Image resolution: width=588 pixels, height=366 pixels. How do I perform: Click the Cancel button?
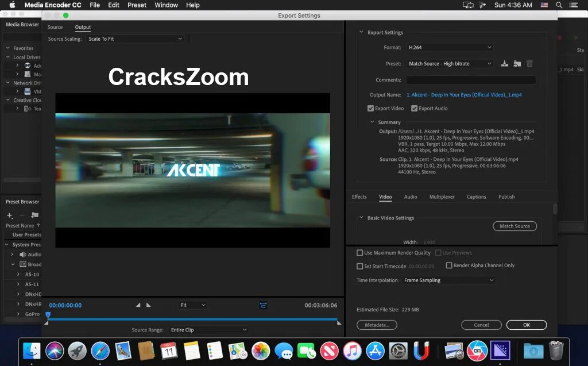[481, 325]
